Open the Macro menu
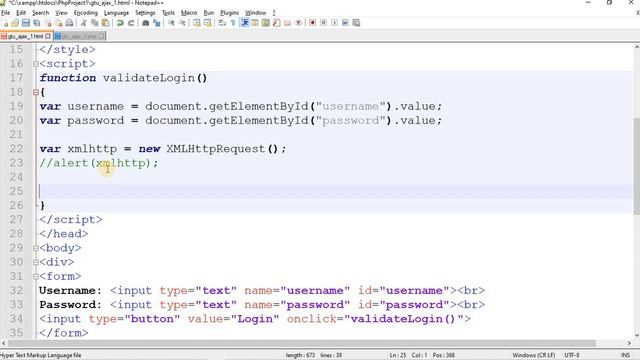The width and height of the screenshot is (640, 360). (189, 13)
